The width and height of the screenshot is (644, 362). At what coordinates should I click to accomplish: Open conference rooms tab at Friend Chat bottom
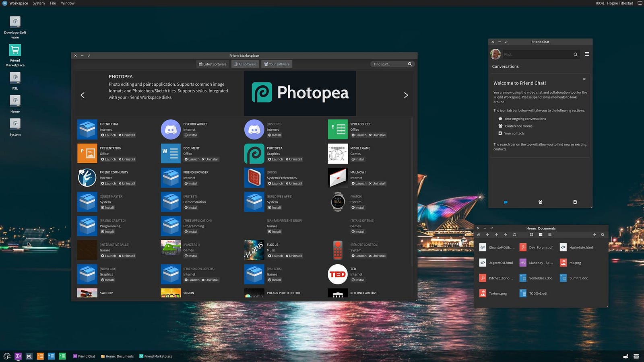click(x=540, y=202)
